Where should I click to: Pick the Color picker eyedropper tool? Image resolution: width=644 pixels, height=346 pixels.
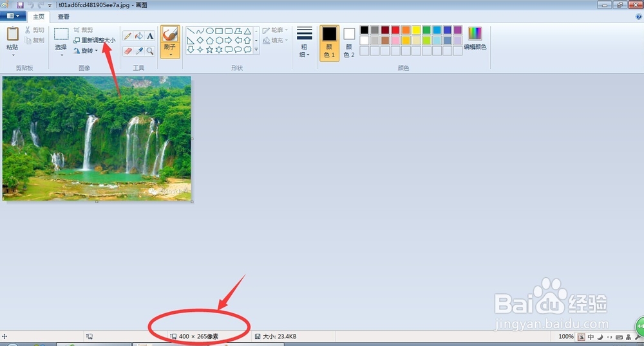click(139, 51)
